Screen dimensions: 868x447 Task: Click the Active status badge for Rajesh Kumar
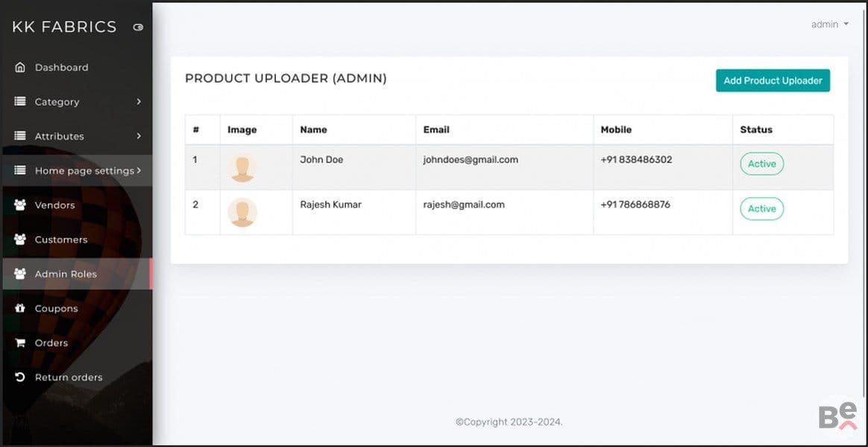(761, 209)
